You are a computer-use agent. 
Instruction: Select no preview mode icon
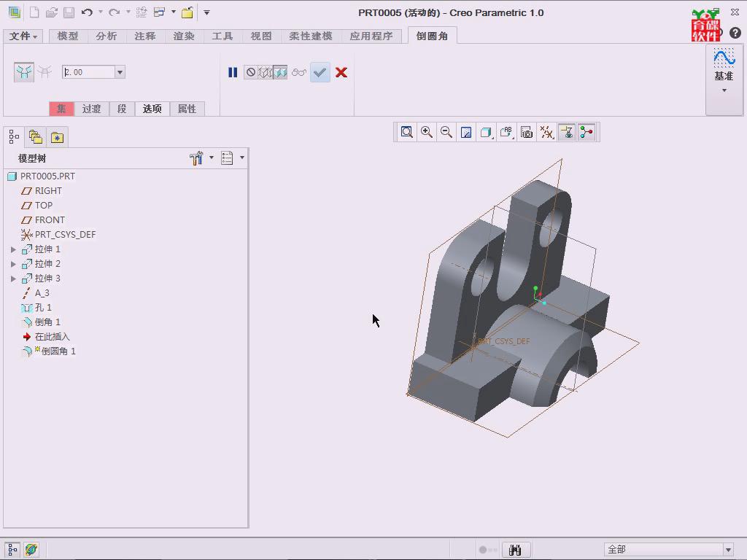coord(251,72)
